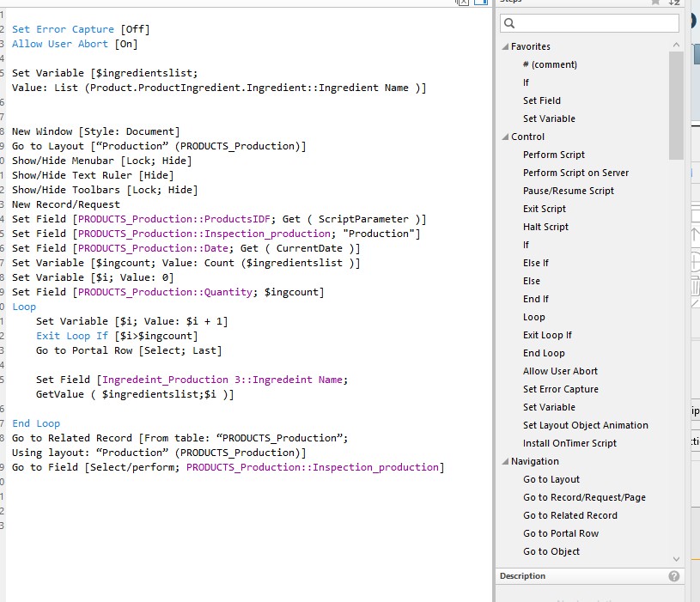Select script line 'Allow User Abort [On]'
Image resolution: width=700 pixels, height=602 pixels.
pos(75,44)
